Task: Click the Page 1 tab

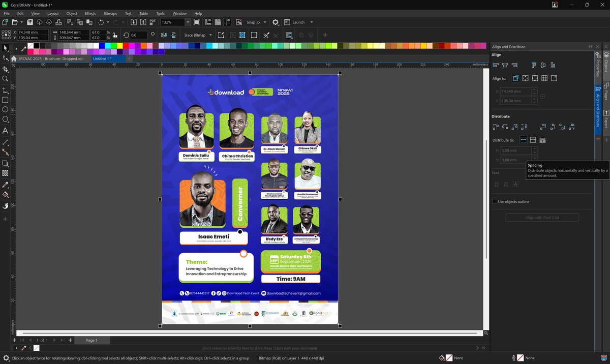Action: pos(91,340)
